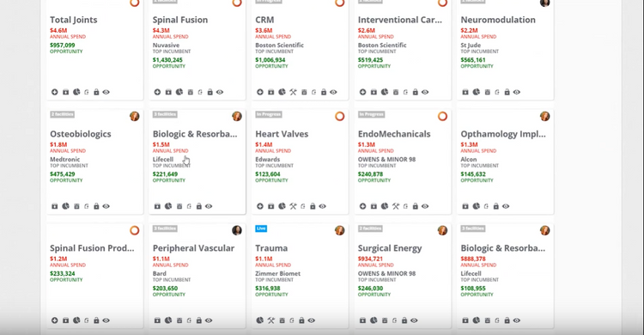Viewport: 644px width, 335px height.
Task: Toggle the lock on EndoMechanicals card
Action: pos(416,206)
